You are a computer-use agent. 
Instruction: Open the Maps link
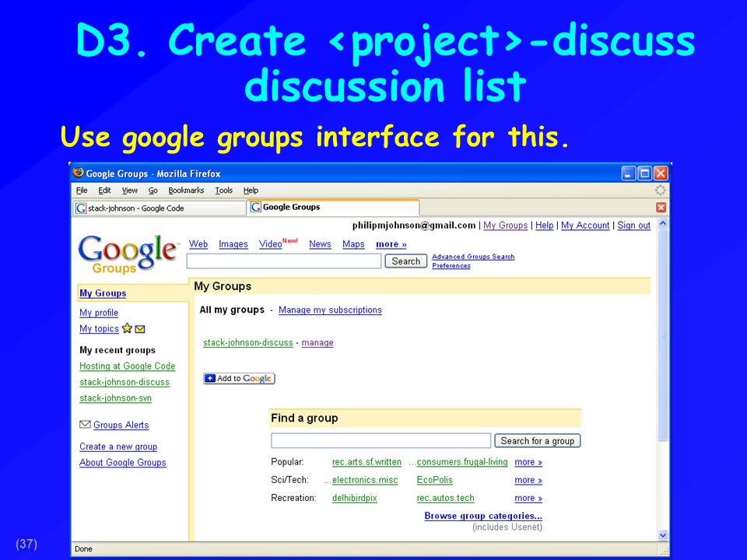[353, 243]
